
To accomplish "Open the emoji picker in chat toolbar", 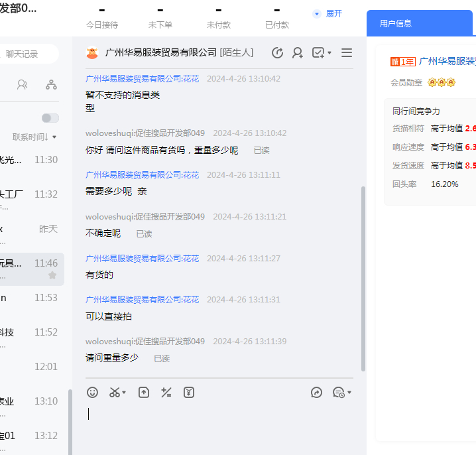I will click(92, 392).
